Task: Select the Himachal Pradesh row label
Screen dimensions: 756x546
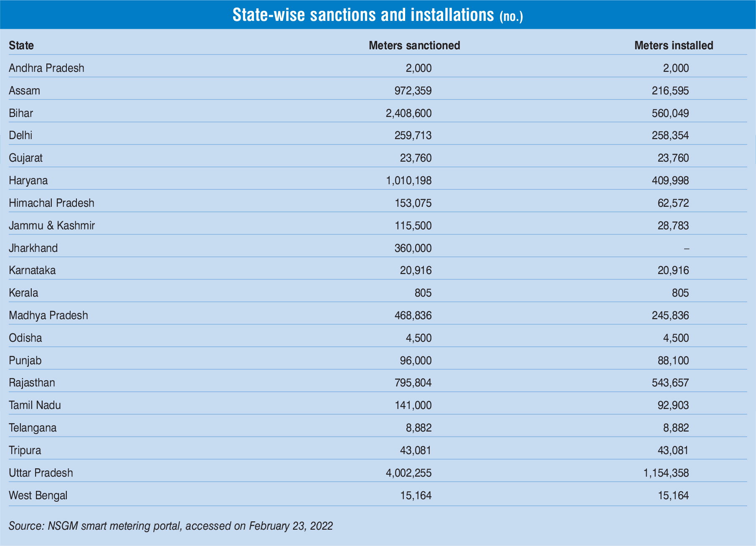Action: pos(51,203)
